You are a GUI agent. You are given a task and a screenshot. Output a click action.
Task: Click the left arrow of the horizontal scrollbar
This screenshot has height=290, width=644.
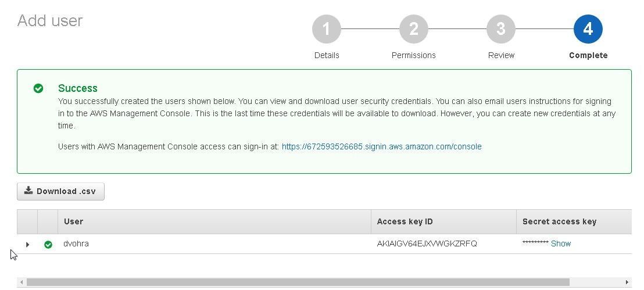tap(22, 282)
